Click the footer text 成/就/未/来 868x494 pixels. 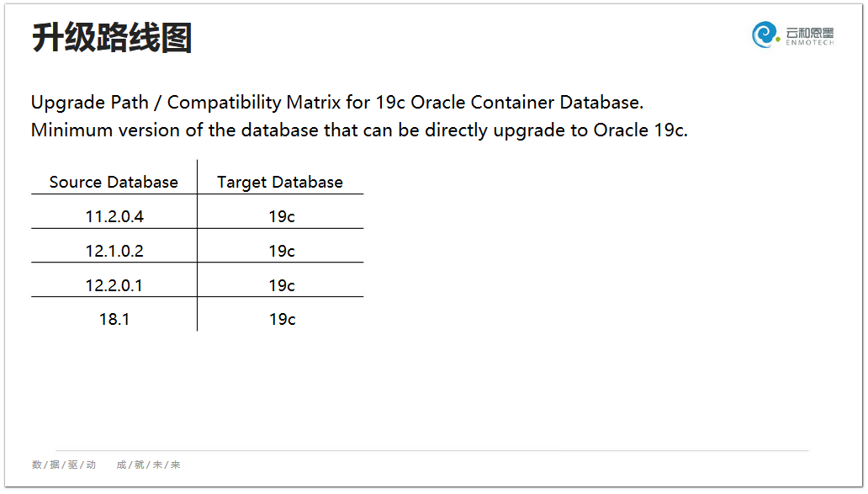coord(148,465)
